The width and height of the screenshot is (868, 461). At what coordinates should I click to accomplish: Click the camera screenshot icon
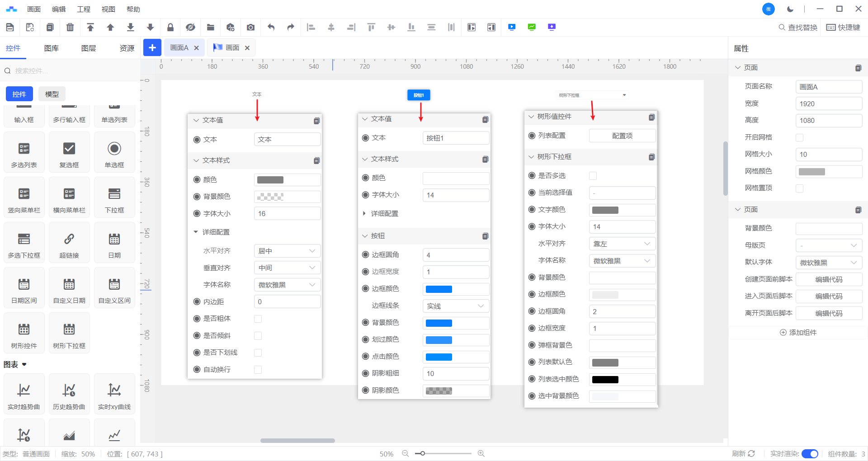(x=250, y=28)
